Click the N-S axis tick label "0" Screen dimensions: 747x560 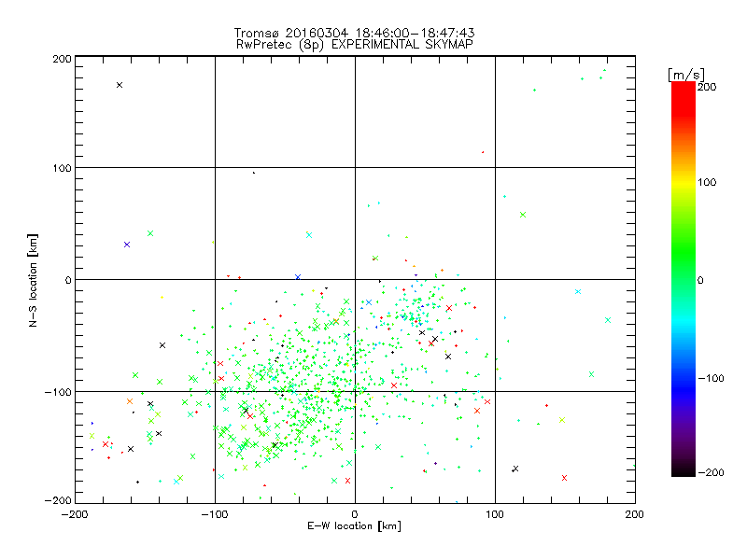[x=68, y=280]
